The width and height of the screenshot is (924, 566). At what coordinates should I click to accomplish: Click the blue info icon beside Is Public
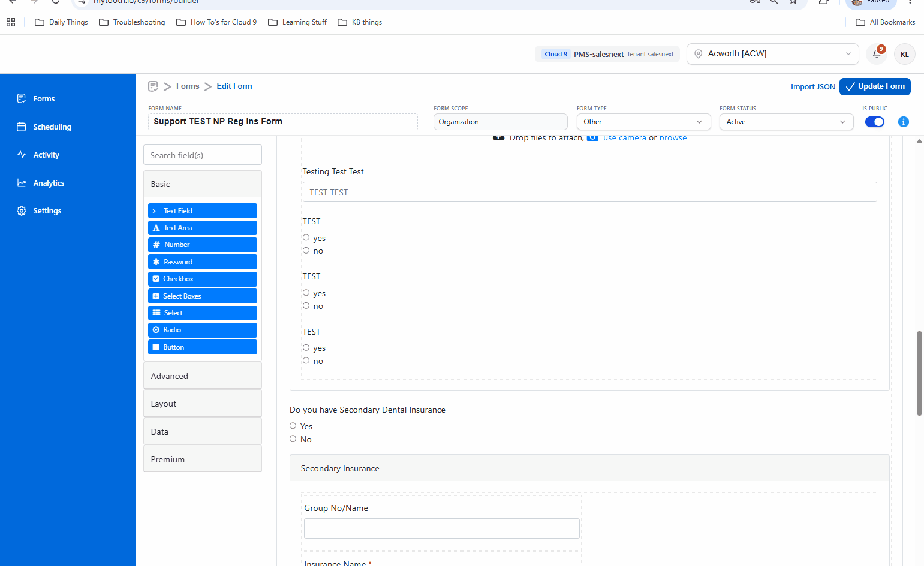coord(903,122)
